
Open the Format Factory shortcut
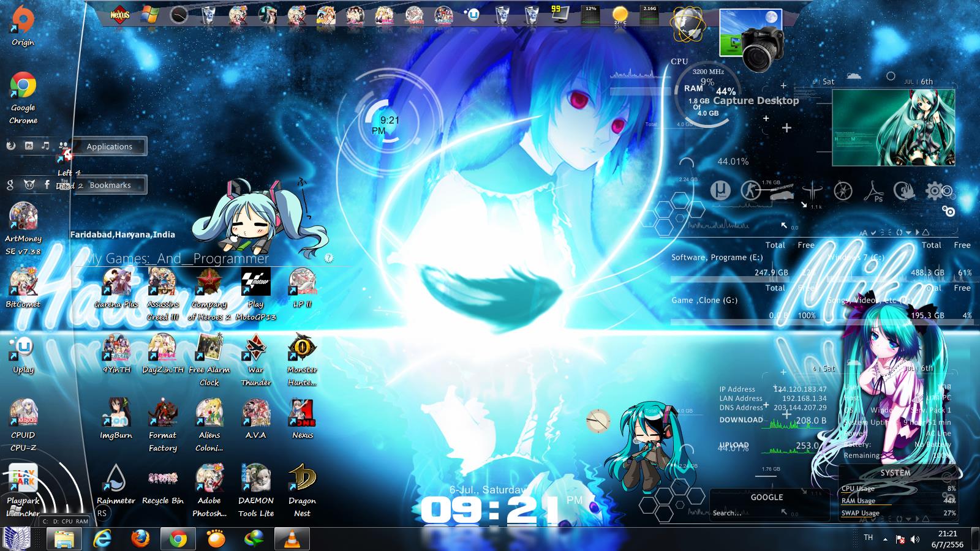coord(163,425)
